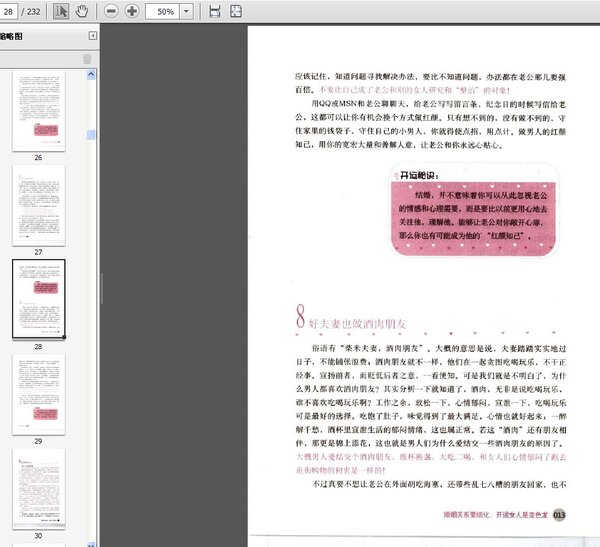The image size is (600, 547).
Task: Click the pink footer chapter title text
Action: tap(496, 515)
